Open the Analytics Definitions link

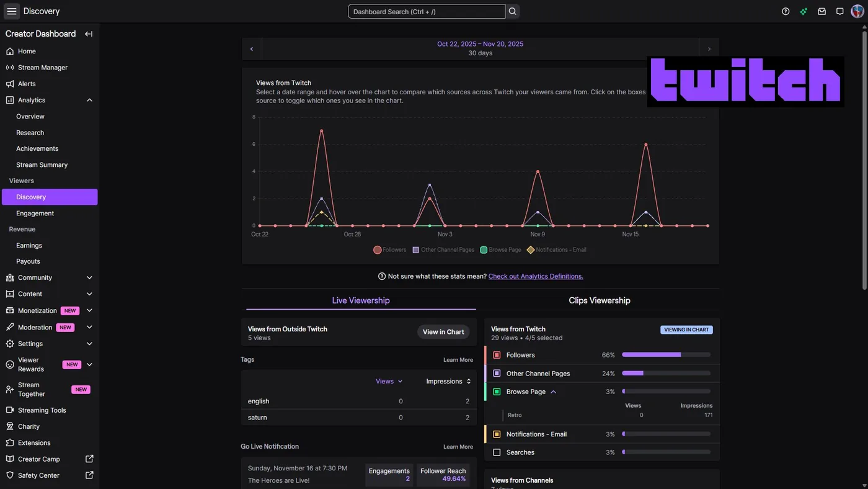[536, 276]
